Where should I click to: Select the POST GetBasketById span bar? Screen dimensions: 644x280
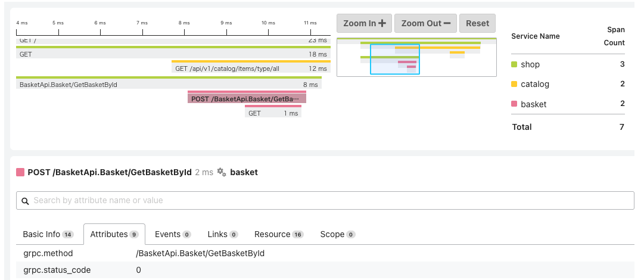point(247,98)
